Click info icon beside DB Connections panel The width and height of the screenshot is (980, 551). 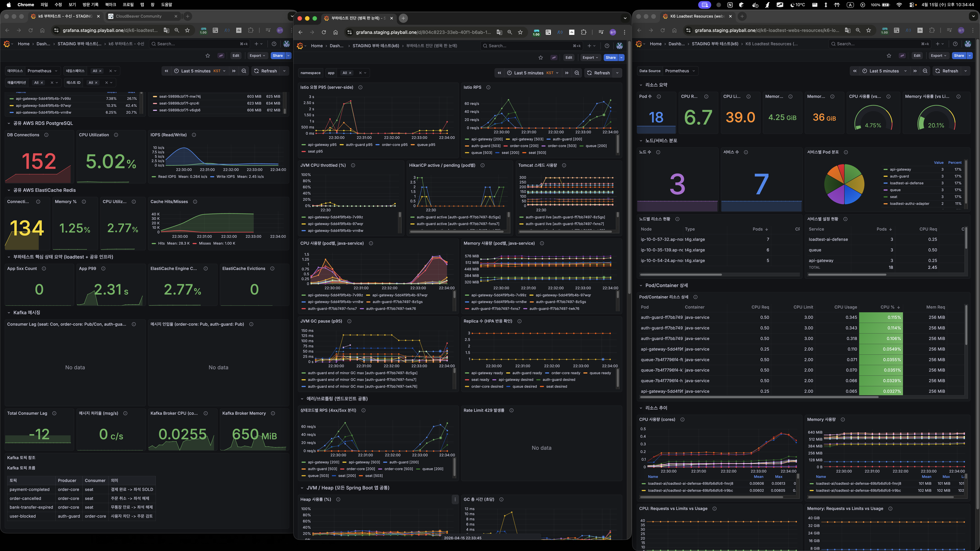click(x=46, y=135)
